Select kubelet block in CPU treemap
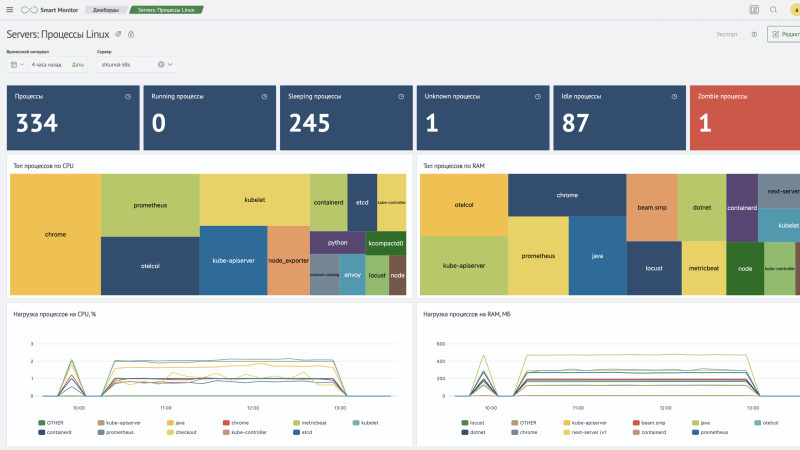 click(255, 199)
